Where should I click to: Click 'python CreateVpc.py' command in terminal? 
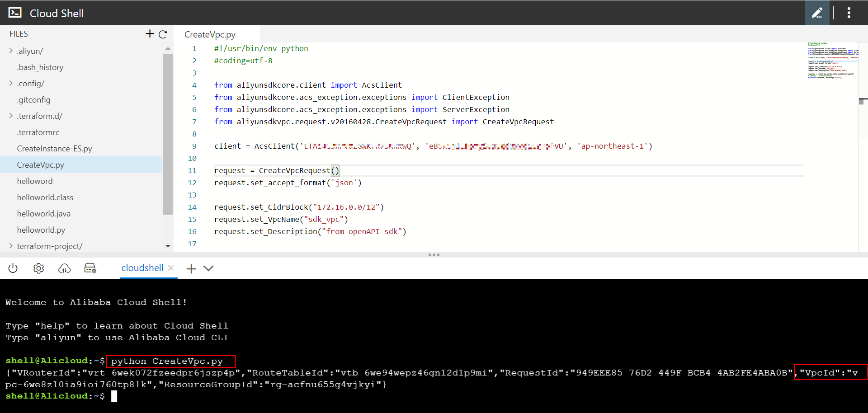click(167, 361)
